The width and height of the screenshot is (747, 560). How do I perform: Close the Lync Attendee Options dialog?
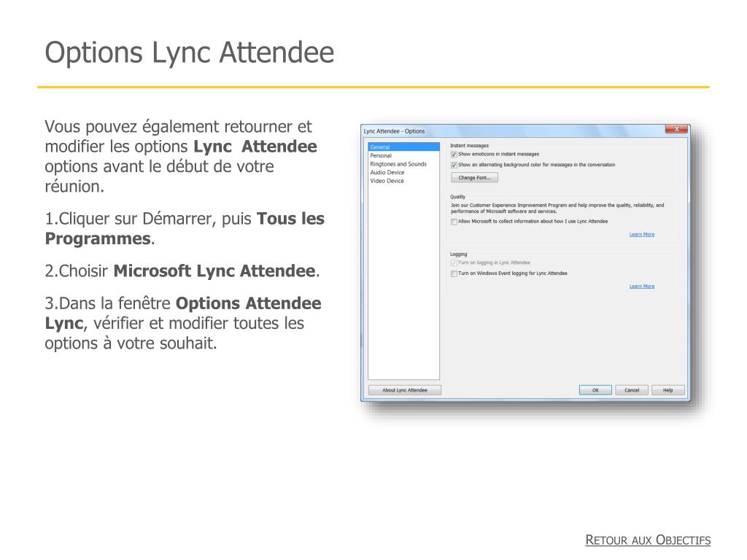[x=676, y=129]
